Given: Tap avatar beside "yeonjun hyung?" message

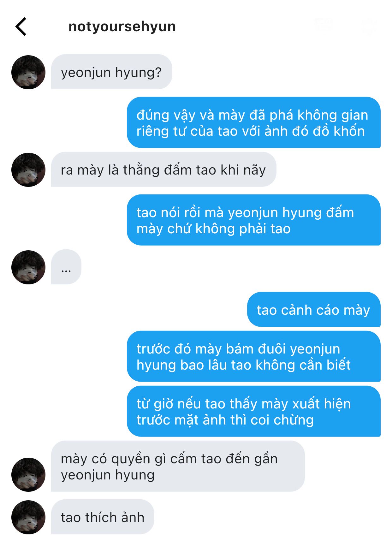Looking at the screenshot, I should (28, 72).
